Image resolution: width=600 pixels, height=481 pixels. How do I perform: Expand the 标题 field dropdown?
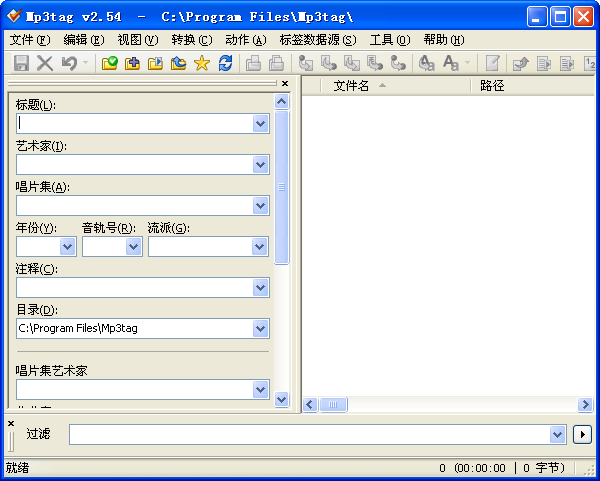click(x=260, y=124)
